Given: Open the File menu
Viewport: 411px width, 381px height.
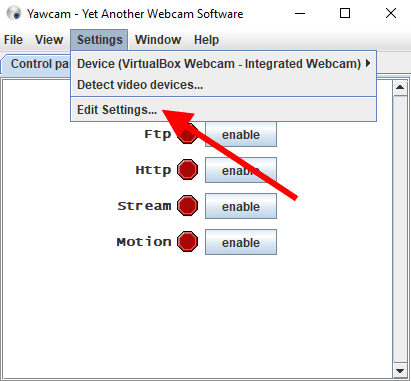Looking at the screenshot, I should point(13,40).
